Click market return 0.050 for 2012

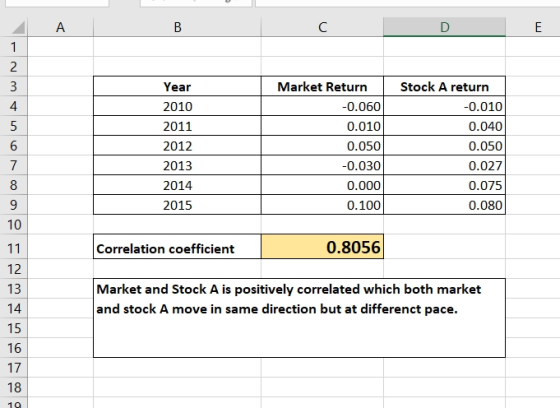coord(322,145)
